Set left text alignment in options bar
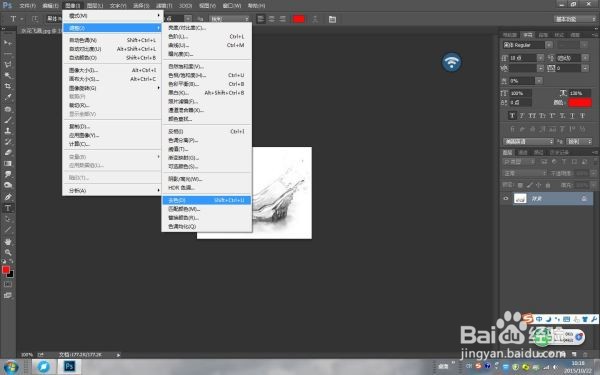Viewport: 600px width, 375px height. click(261, 19)
